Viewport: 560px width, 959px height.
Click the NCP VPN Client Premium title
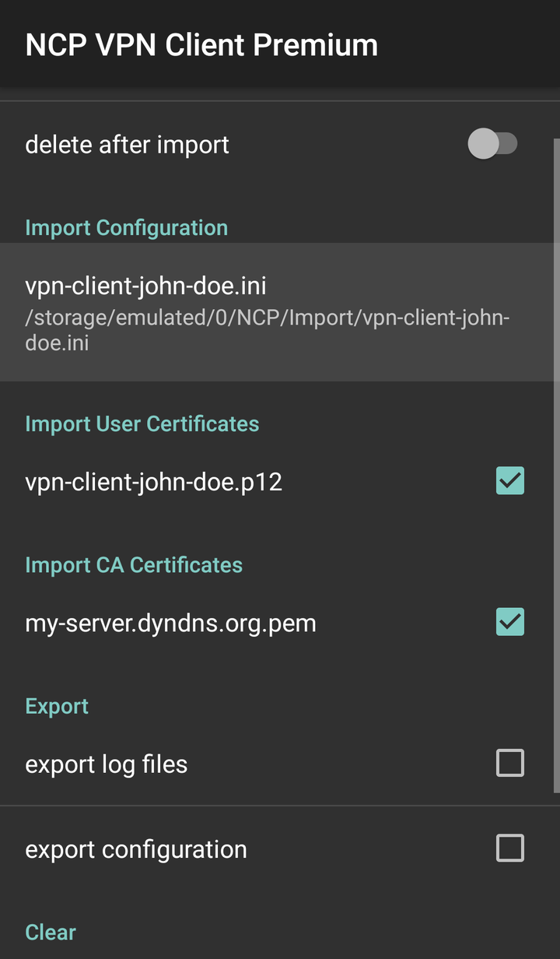(201, 45)
